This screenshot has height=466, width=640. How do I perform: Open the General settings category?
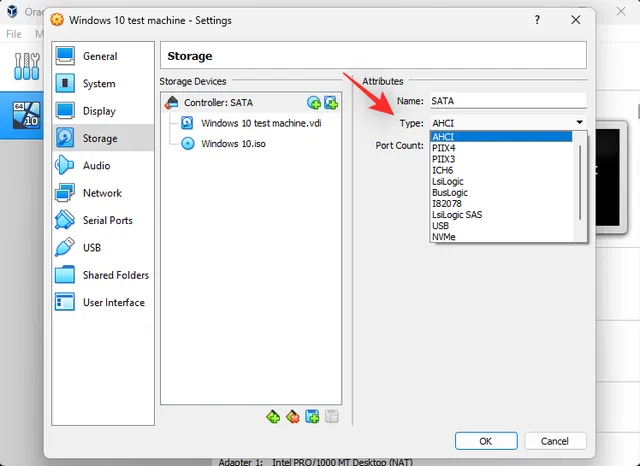click(99, 57)
